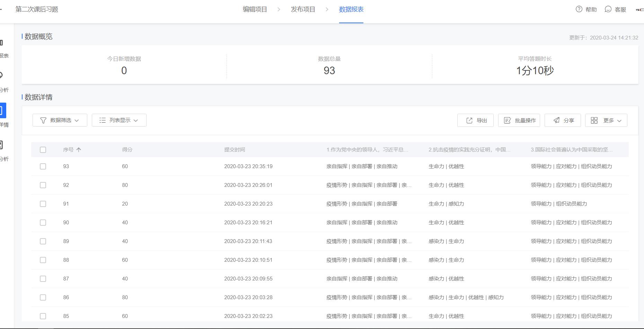
Task: Click the 分享 button
Action: 563,120
